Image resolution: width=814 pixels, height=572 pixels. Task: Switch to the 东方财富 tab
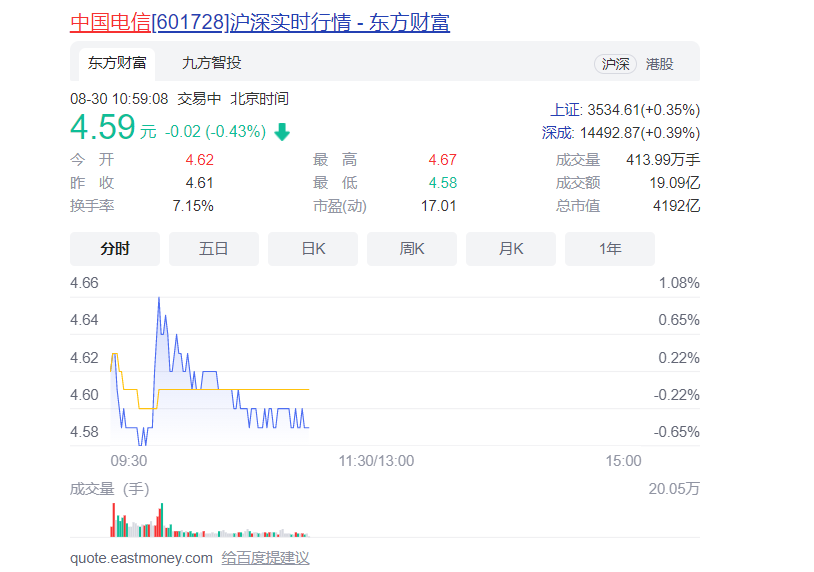click(x=117, y=63)
